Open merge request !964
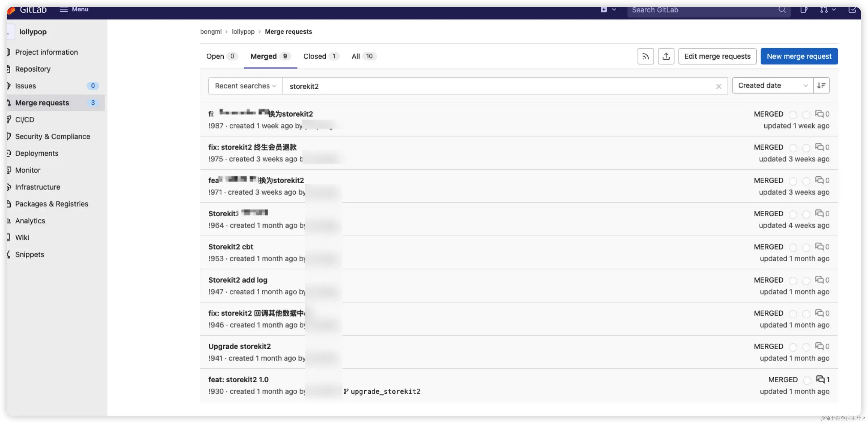The height and width of the screenshot is (423, 868). 238,213
